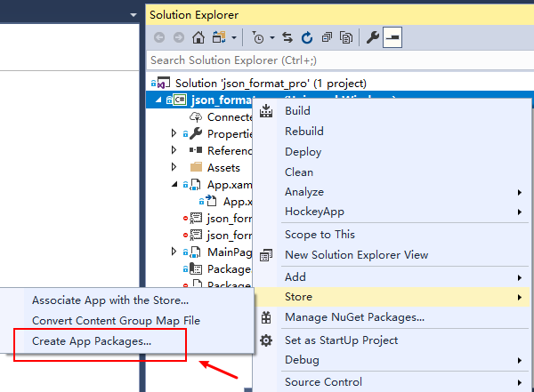Select the App.xaml file icon

pos(196,185)
